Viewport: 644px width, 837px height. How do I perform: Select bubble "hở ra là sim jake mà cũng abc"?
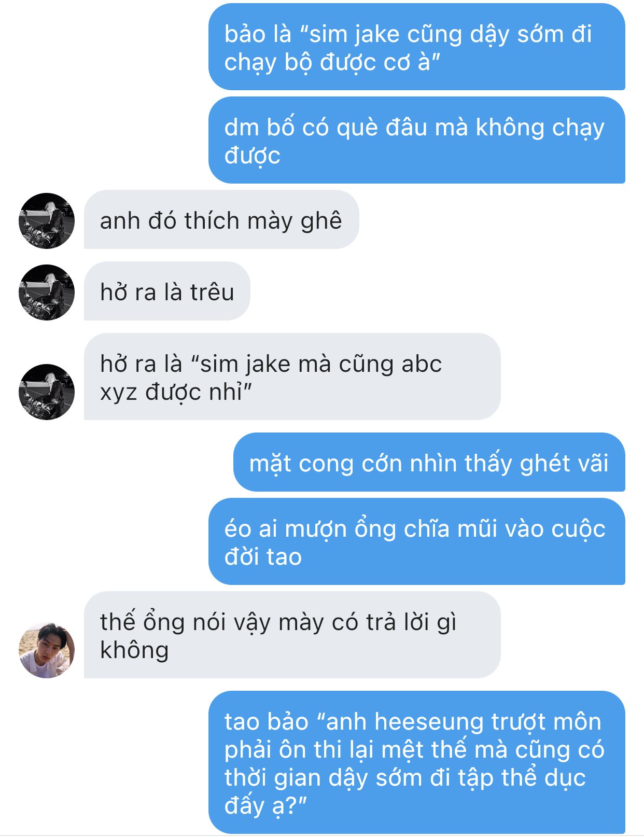[292, 377]
